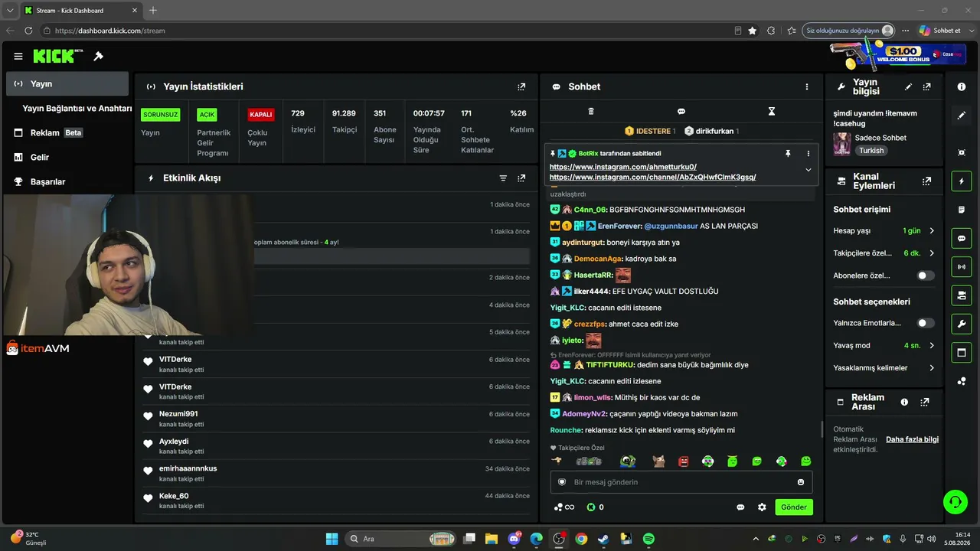Open the green headset support button
Image resolution: width=980 pixels, height=551 pixels.
click(x=955, y=502)
